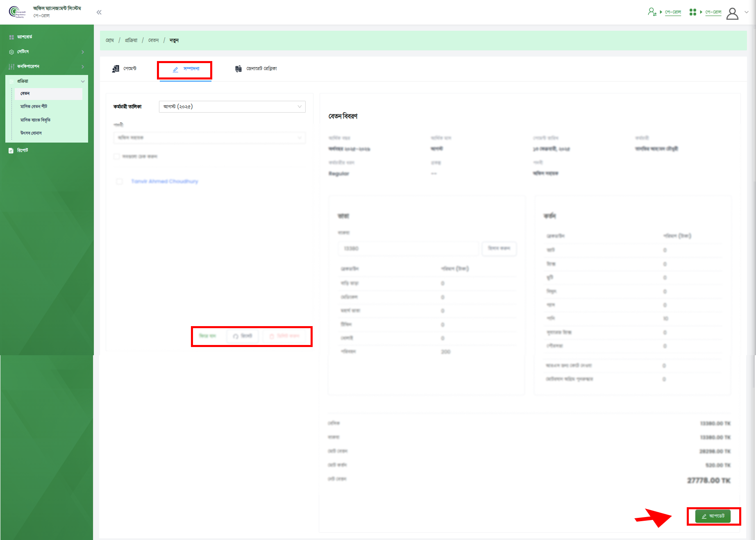The image size is (756, 540).
Task: Open Festival Bonus (উৎসব বোনাস) menu item
Action: point(31,133)
